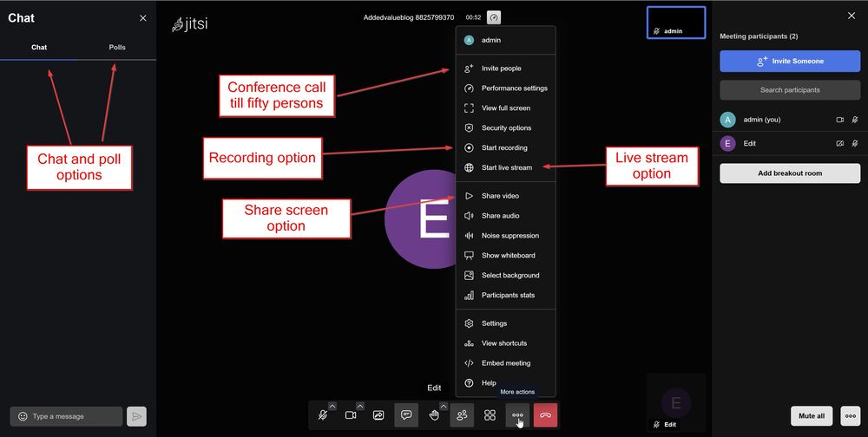Expand the reactions arrow above the raise hand
Image resolution: width=868 pixels, height=437 pixels.
coord(444,406)
